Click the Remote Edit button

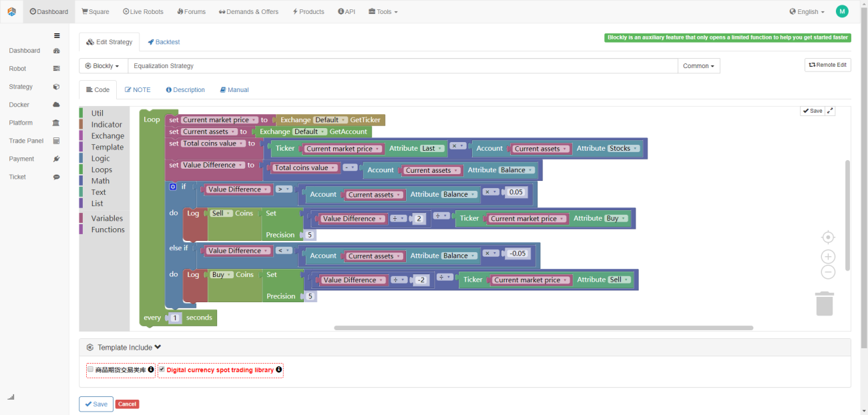pyautogui.click(x=828, y=65)
